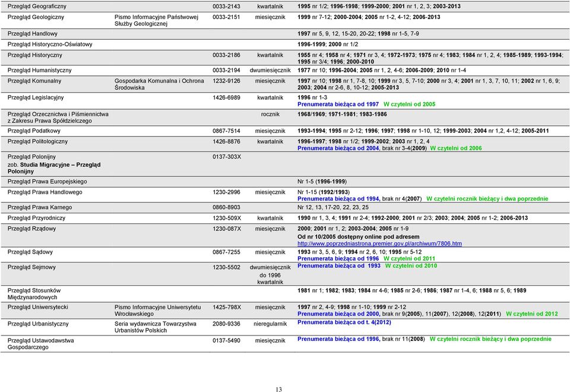Select ISSN 1426-8876
This screenshot has height=392, width=570.
226,141
